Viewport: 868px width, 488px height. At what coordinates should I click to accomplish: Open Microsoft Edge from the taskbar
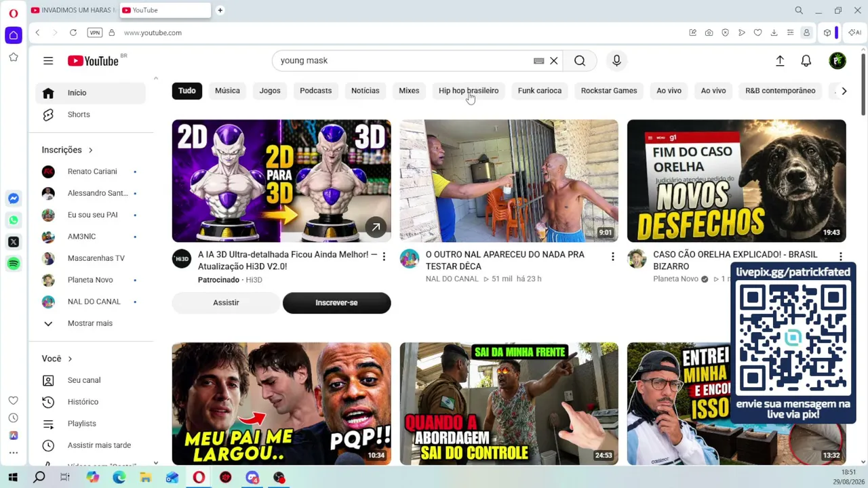(x=119, y=478)
